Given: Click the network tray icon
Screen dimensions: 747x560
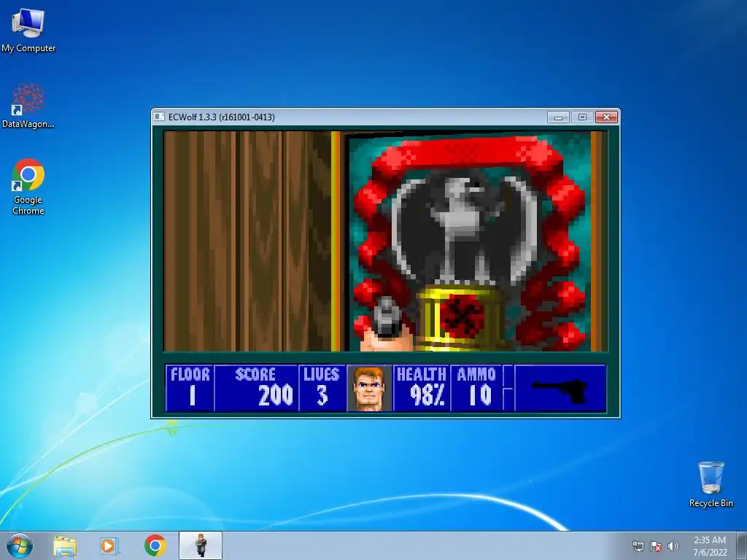Looking at the screenshot, I should coord(638,546).
